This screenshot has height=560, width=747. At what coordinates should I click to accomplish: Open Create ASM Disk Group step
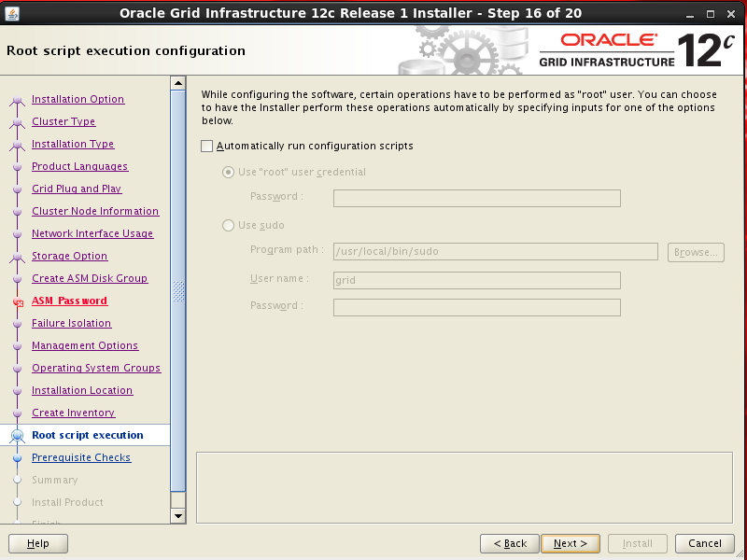[x=90, y=278]
